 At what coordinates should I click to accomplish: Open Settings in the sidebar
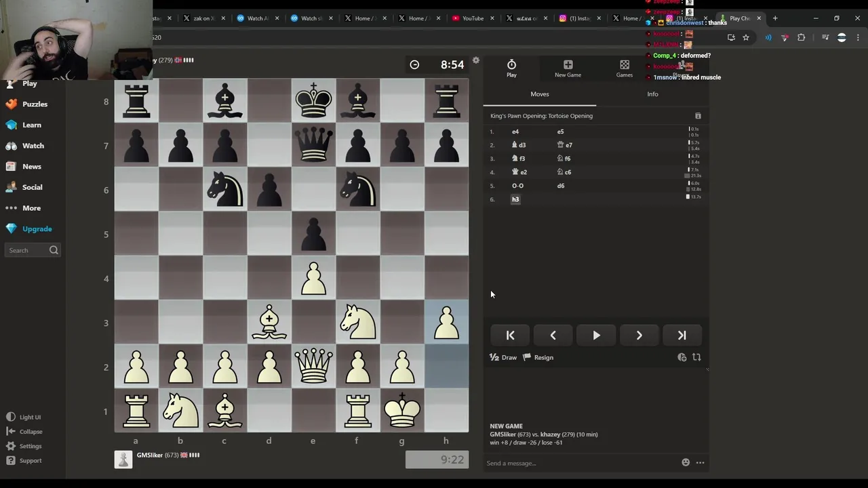coord(24,446)
